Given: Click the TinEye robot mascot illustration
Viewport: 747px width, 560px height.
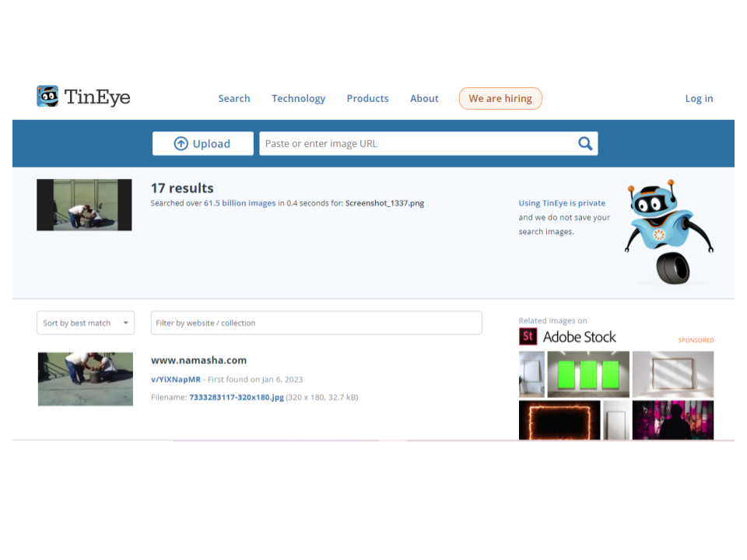Looking at the screenshot, I should tap(668, 232).
